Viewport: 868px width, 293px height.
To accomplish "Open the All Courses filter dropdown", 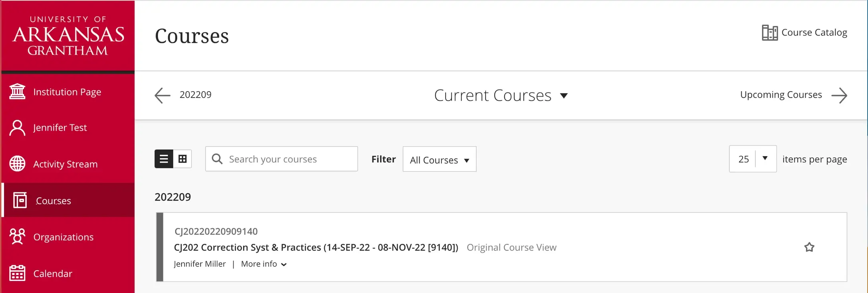I will click(x=439, y=159).
